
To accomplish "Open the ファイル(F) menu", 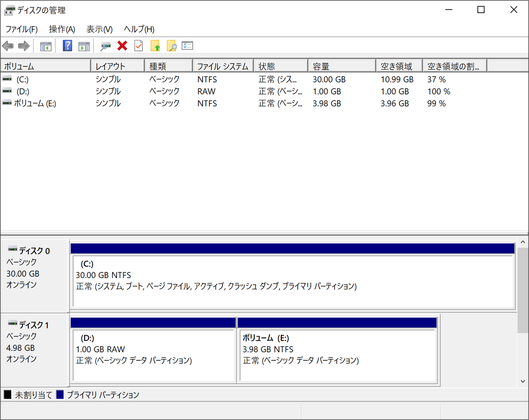I will coord(22,29).
